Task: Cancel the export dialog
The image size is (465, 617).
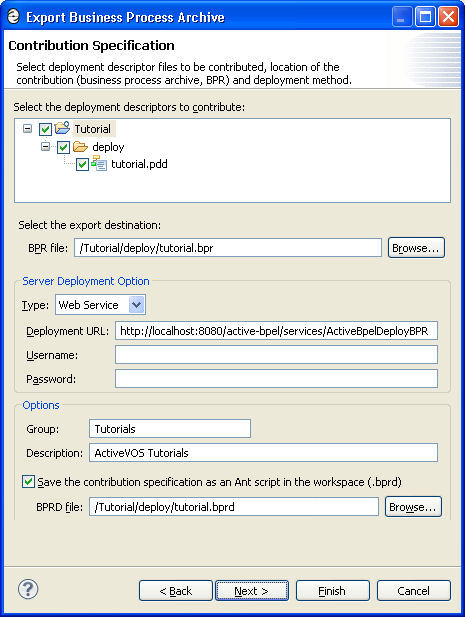Action: click(413, 591)
